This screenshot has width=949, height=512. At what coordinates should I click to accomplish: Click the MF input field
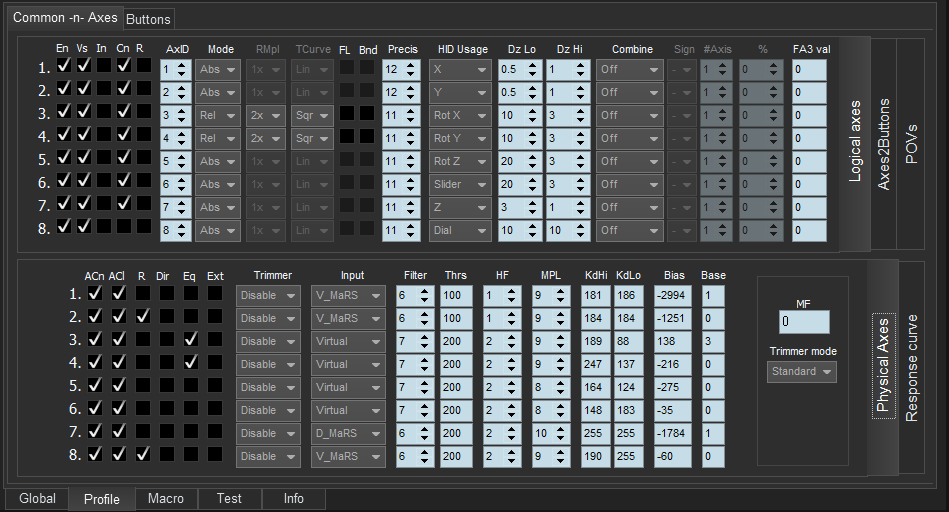[x=804, y=322]
